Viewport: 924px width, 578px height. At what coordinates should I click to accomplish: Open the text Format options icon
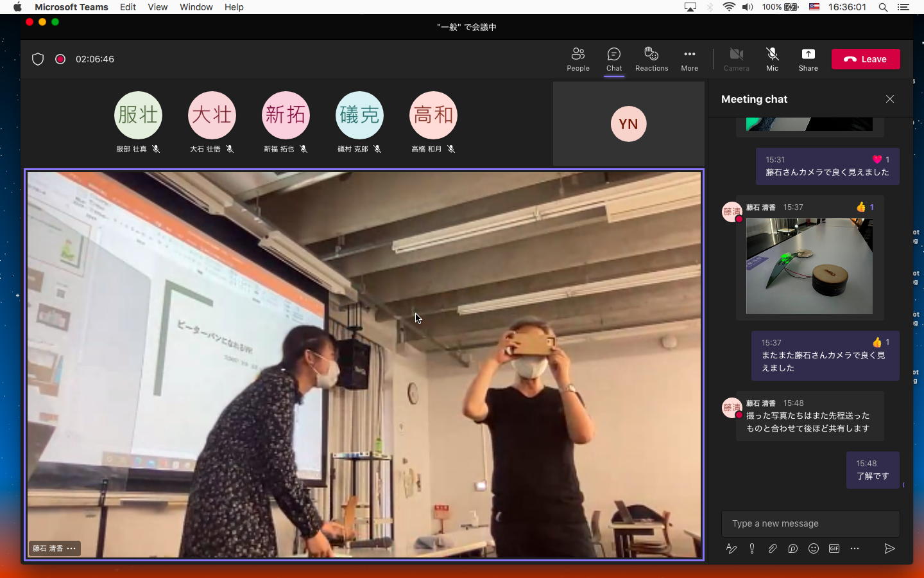tap(731, 548)
